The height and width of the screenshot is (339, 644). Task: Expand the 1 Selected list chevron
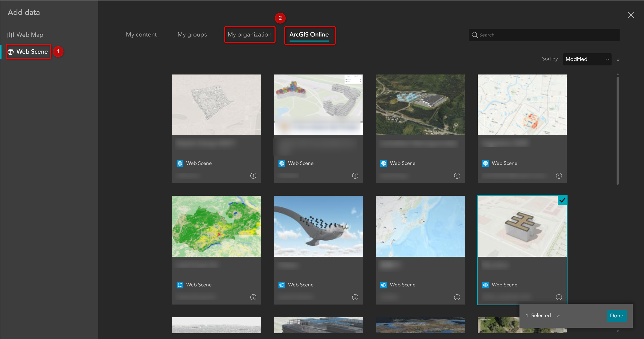559,316
